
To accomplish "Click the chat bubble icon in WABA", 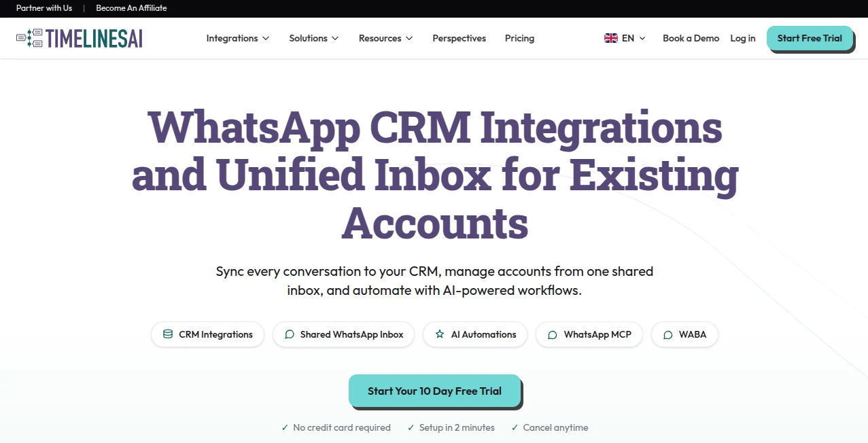I will pos(667,334).
